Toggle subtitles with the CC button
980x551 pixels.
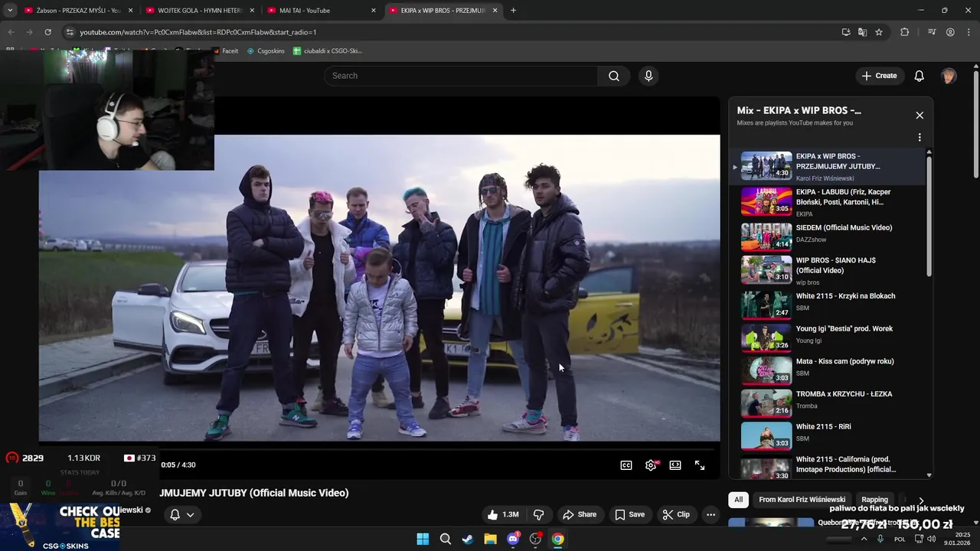[x=626, y=465]
